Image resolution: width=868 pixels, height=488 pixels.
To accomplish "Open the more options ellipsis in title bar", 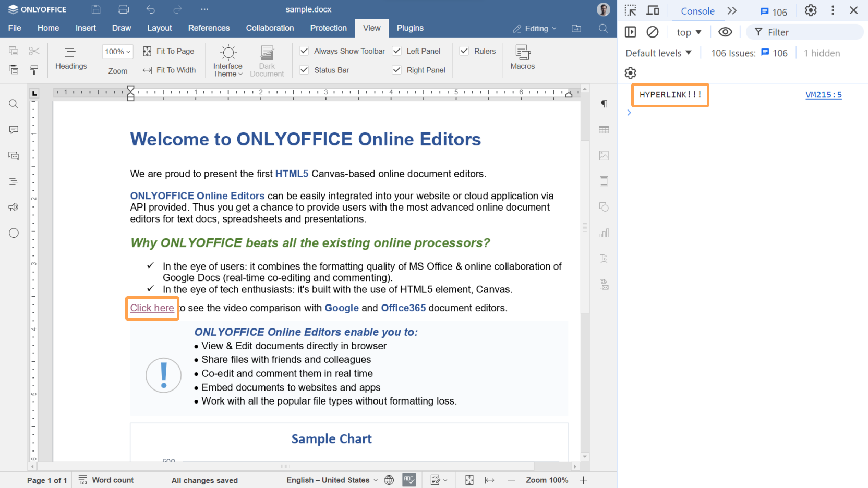I will pyautogui.click(x=204, y=9).
